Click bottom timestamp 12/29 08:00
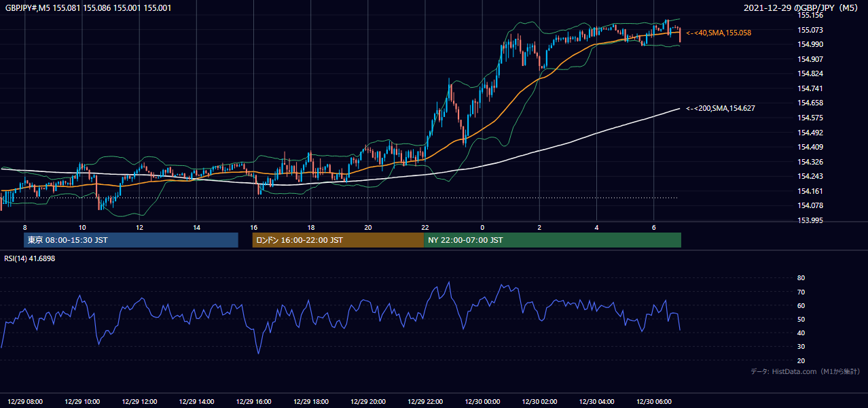The width and height of the screenshot is (868, 408). tap(25, 402)
